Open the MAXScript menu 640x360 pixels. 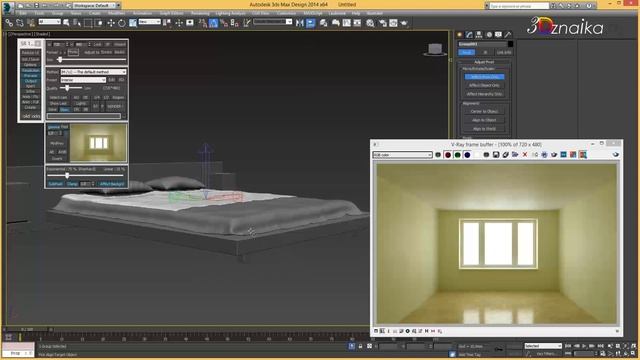point(313,13)
